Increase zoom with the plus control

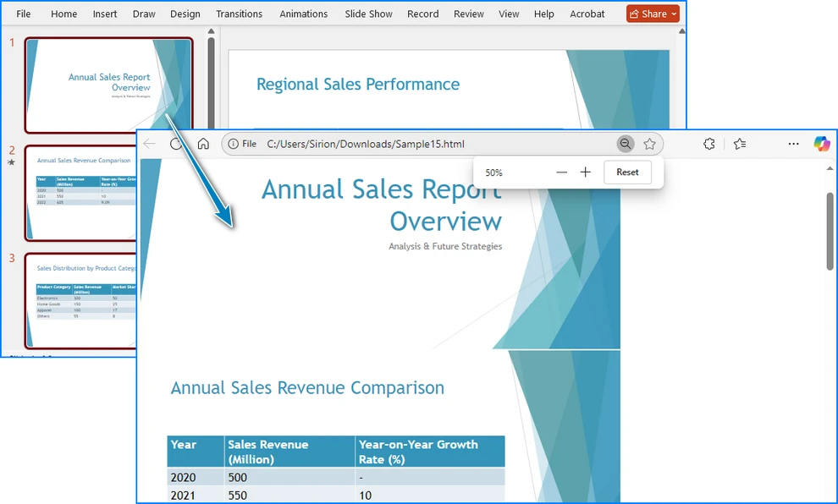pyautogui.click(x=585, y=172)
